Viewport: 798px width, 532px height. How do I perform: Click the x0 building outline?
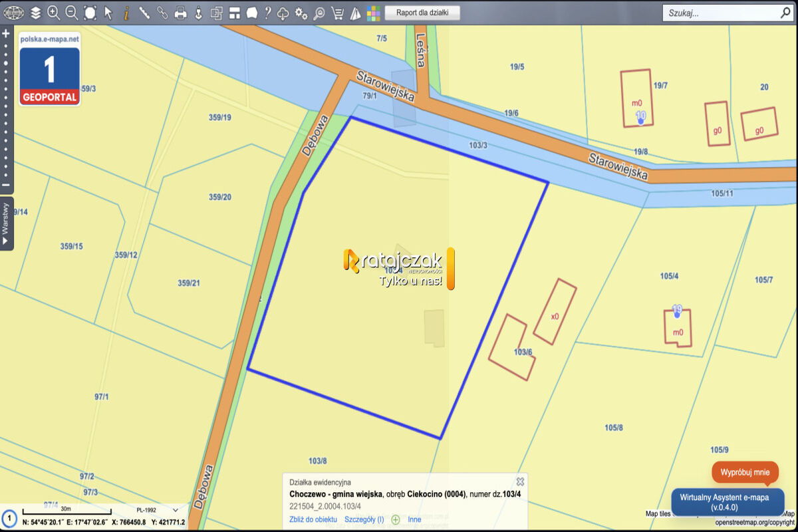(555, 312)
